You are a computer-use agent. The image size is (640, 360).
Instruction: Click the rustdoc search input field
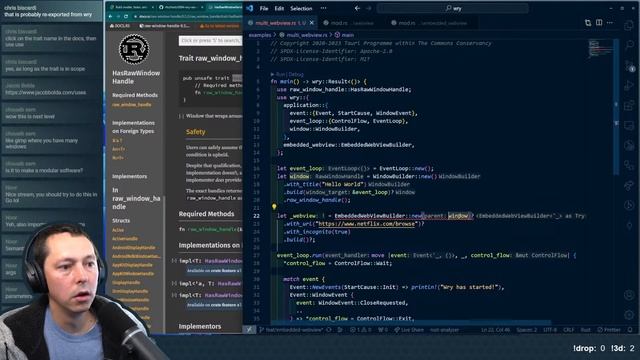tap(210, 40)
